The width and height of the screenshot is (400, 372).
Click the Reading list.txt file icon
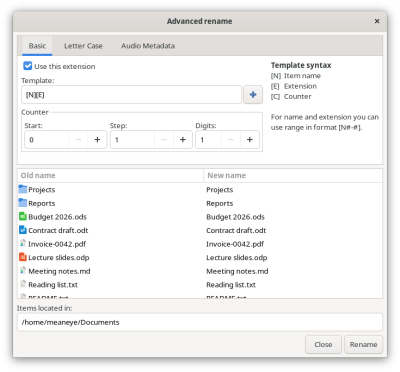click(x=23, y=284)
